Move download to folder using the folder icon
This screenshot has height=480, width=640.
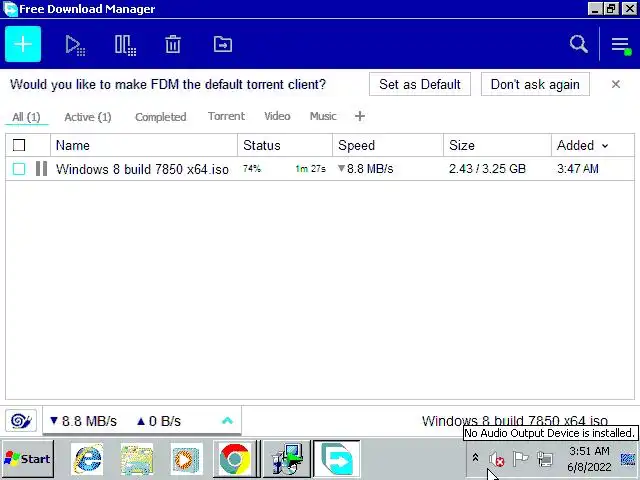(223, 44)
